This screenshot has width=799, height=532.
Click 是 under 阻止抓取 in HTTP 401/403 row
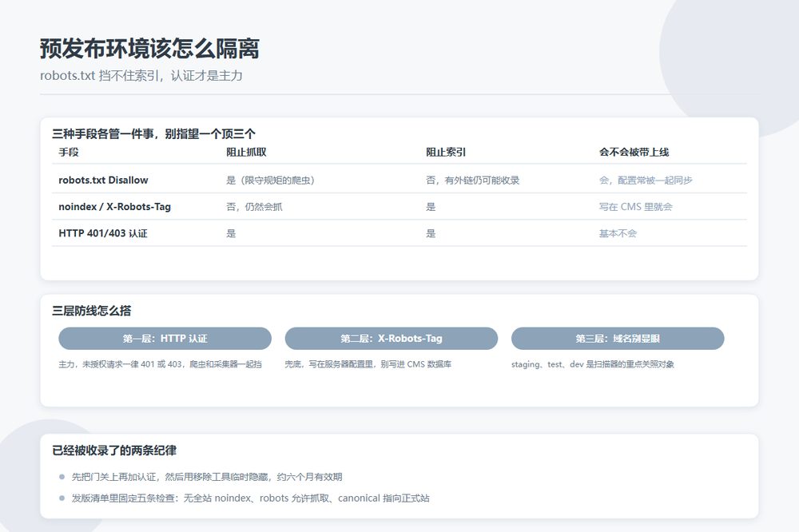[231, 233]
